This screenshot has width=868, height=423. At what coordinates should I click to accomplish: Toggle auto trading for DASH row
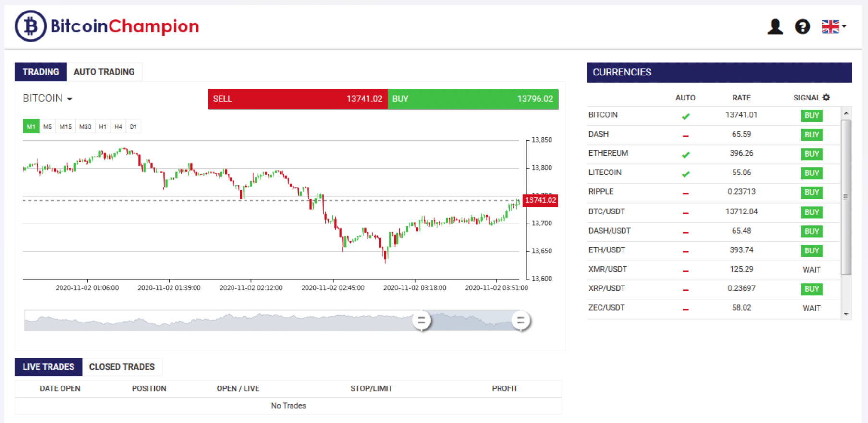[x=685, y=136]
